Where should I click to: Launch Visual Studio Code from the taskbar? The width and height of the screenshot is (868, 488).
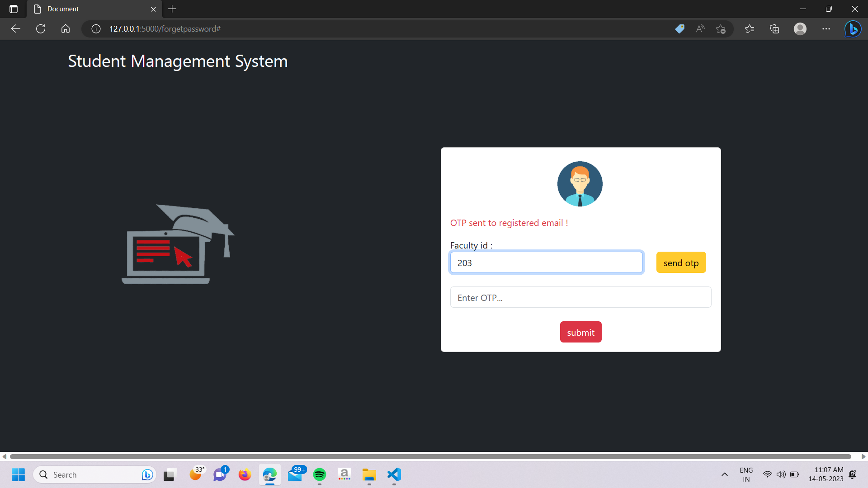[393, 474]
